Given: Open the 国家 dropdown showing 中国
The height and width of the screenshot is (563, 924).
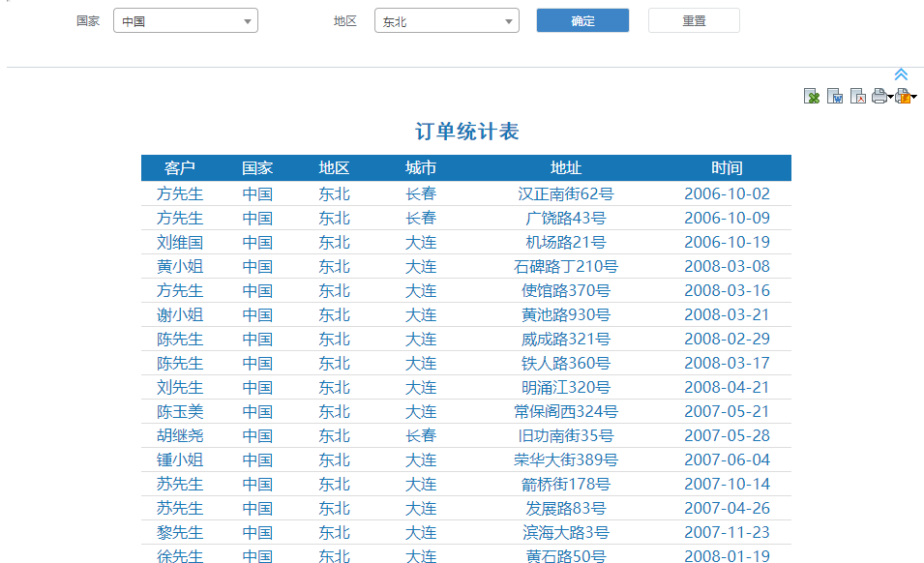Looking at the screenshot, I should (186, 21).
